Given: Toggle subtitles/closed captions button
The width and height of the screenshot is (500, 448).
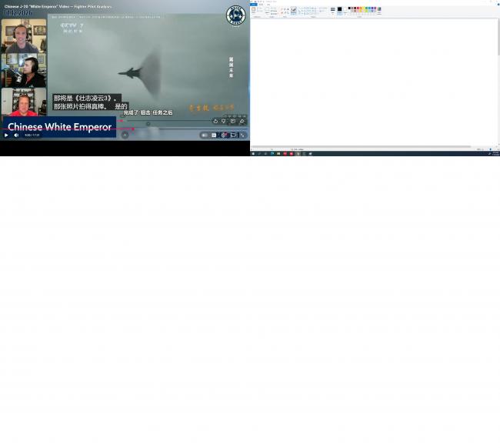Looking at the screenshot, I should (x=214, y=135).
